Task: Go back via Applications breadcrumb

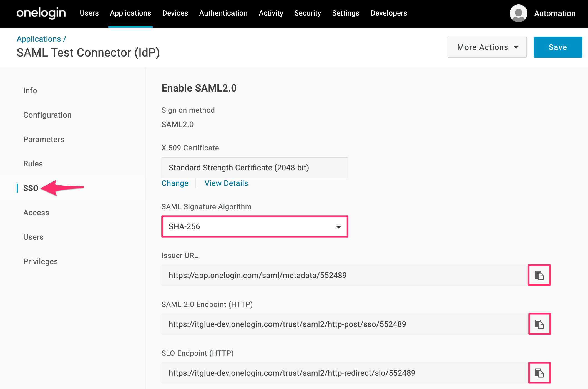Action: click(x=39, y=39)
